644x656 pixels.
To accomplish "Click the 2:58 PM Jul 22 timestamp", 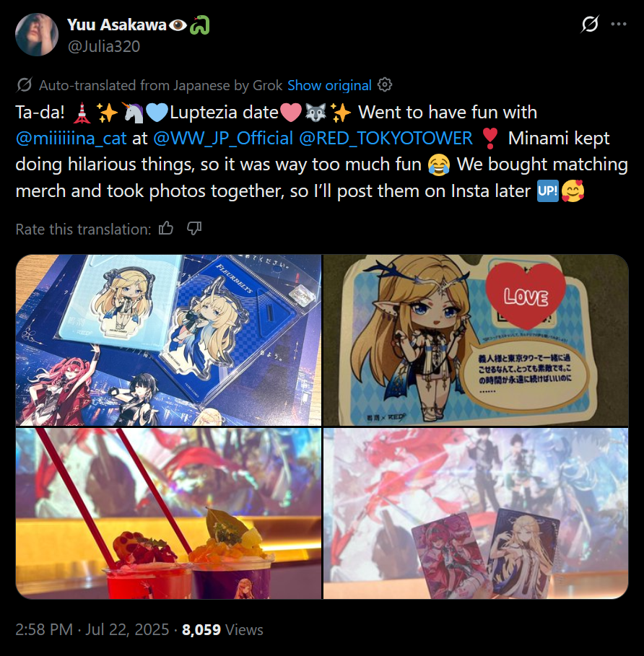I will coord(92,629).
